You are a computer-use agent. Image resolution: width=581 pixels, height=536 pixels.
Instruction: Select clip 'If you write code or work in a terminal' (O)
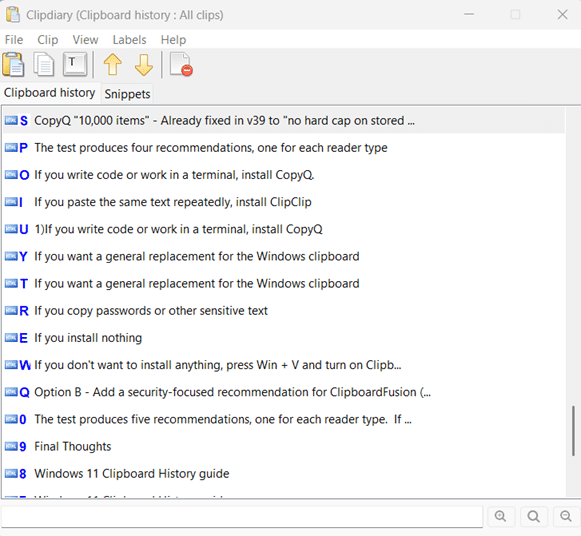tap(284, 174)
